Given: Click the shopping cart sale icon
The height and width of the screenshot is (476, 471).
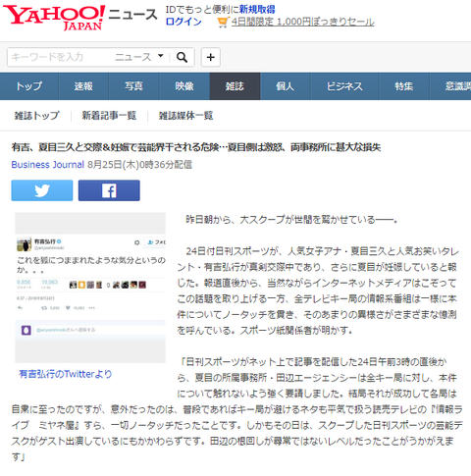Looking at the screenshot, I should coord(223,23).
